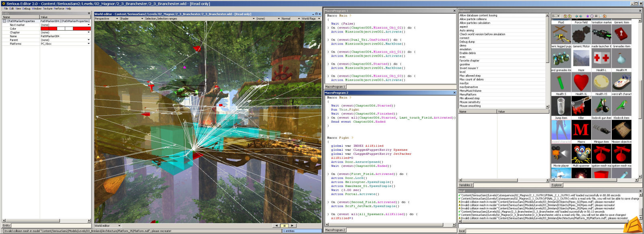Pick the Grenade launcher item thumbnail
The height and width of the screenshot is (234, 644).
click(601, 34)
